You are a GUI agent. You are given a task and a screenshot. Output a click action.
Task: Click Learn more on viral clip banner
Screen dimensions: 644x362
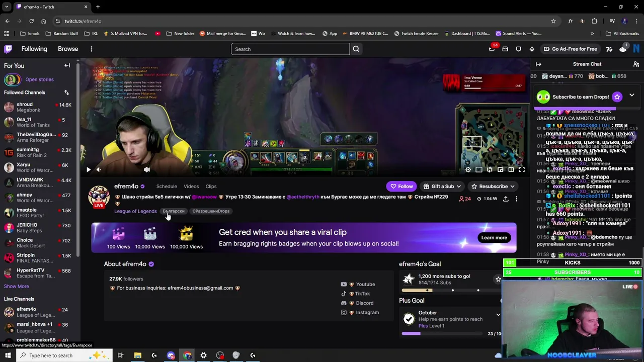tap(494, 238)
